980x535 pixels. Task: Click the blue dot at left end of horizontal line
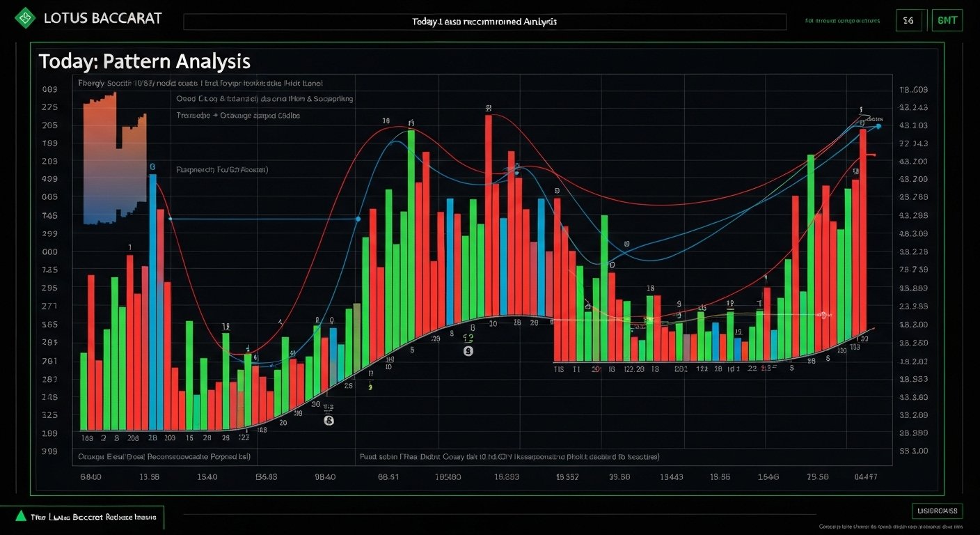pos(170,219)
